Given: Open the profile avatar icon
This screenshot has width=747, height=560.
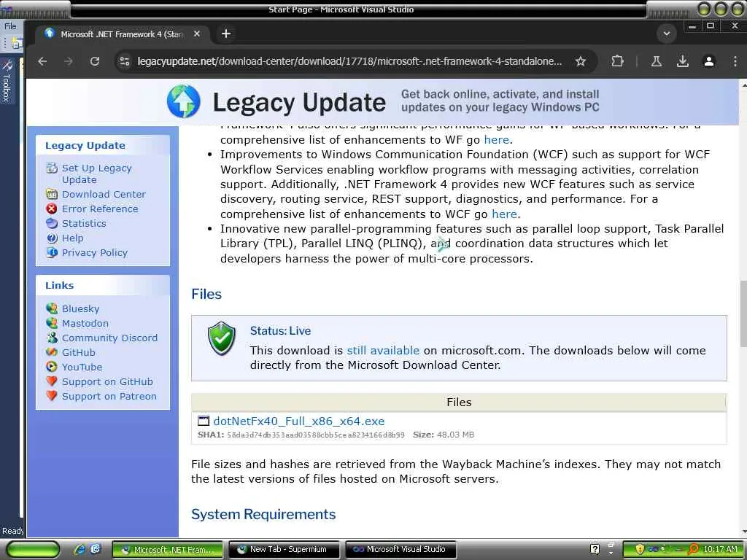Looking at the screenshot, I should (x=709, y=61).
